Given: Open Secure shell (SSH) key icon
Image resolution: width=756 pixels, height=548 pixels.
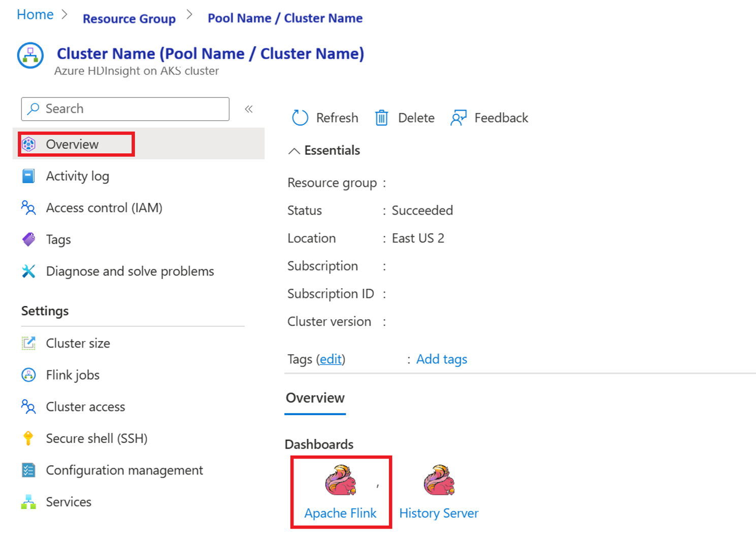Looking at the screenshot, I should point(28,438).
